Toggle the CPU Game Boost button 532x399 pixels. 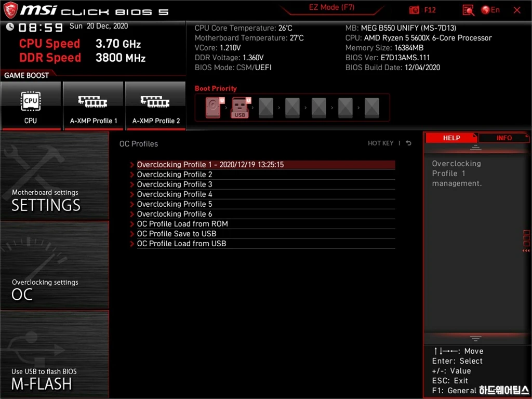[31, 105]
